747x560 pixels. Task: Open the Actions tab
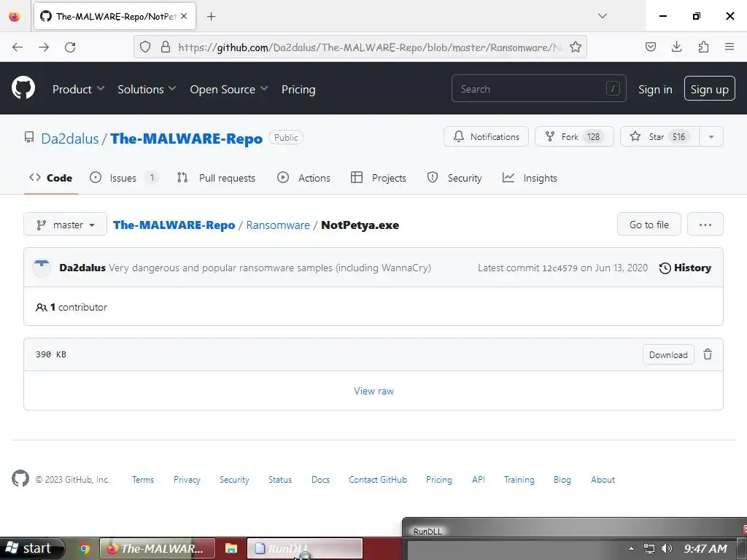(x=303, y=178)
